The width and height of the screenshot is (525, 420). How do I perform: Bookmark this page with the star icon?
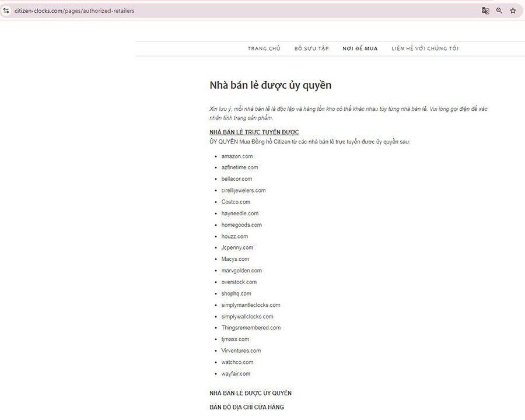coord(513,10)
